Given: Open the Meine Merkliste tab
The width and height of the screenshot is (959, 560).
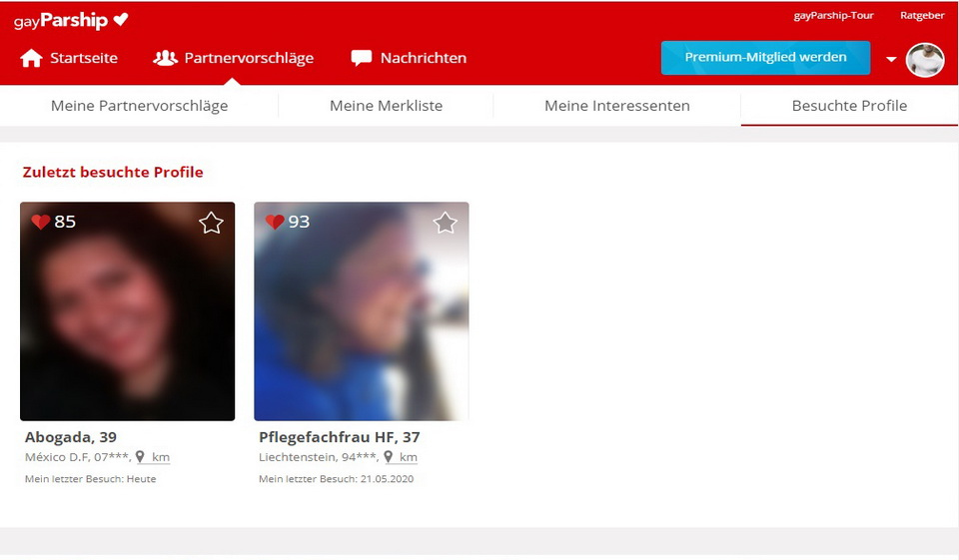Looking at the screenshot, I should [x=386, y=106].
